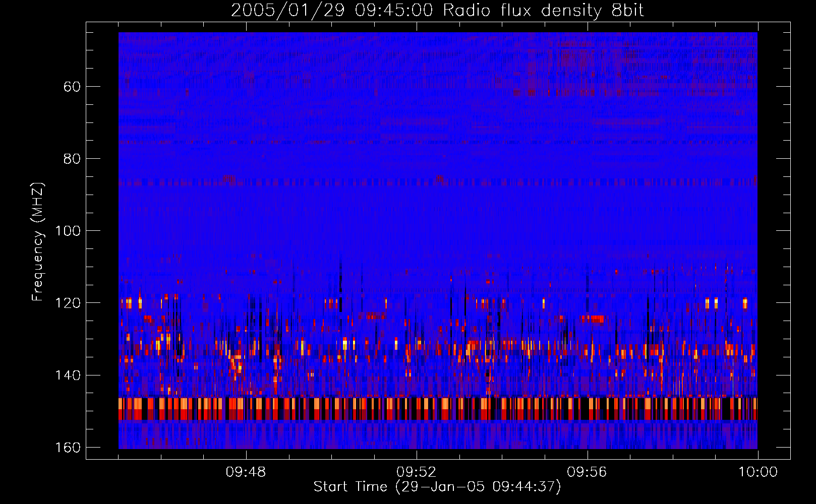Click the 10:00 time tick label
This screenshot has width=816, height=504.
pos(758,472)
